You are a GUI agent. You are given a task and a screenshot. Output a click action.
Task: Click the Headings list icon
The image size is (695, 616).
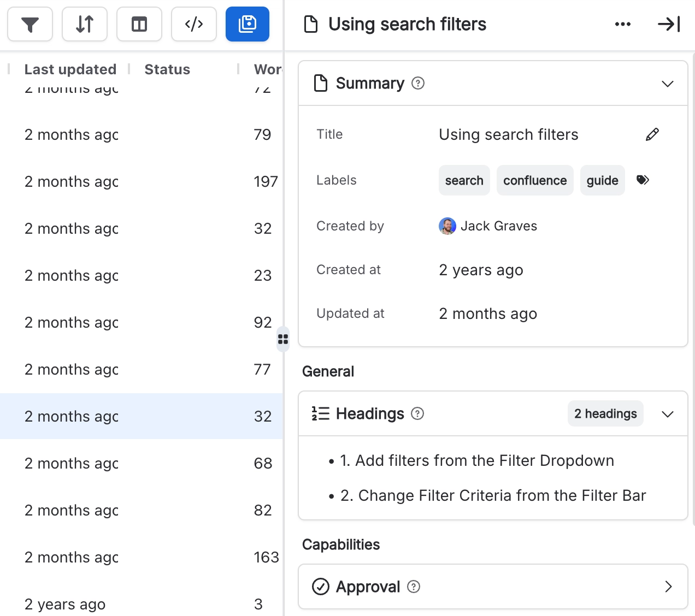tap(321, 413)
